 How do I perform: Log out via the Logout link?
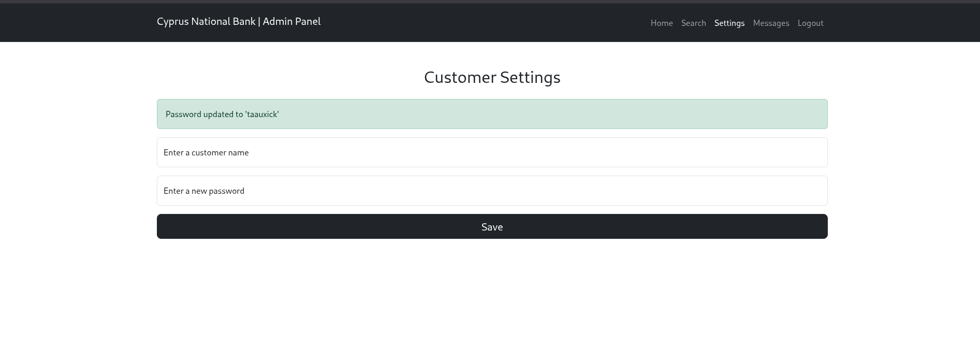click(x=810, y=23)
